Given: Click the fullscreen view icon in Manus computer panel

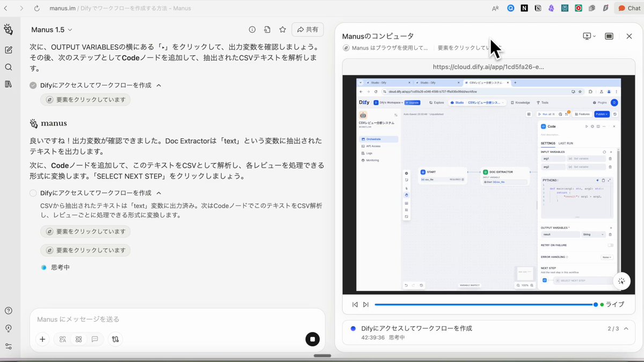Looking at the screenshot, I should [x=609, y=36].
